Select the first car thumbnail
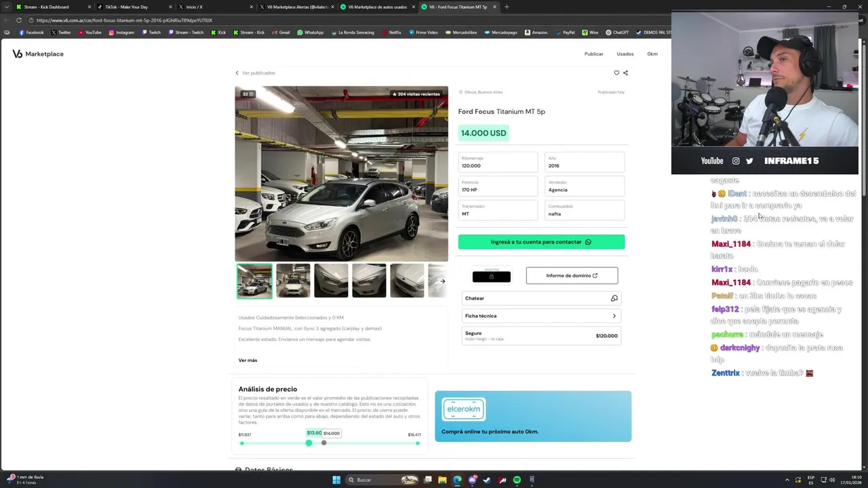 [x=254, y=281]
